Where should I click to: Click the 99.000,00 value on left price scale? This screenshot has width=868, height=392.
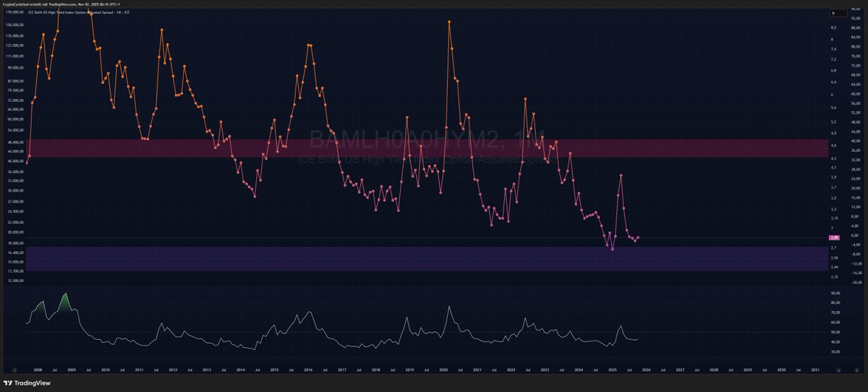[15, 67]
